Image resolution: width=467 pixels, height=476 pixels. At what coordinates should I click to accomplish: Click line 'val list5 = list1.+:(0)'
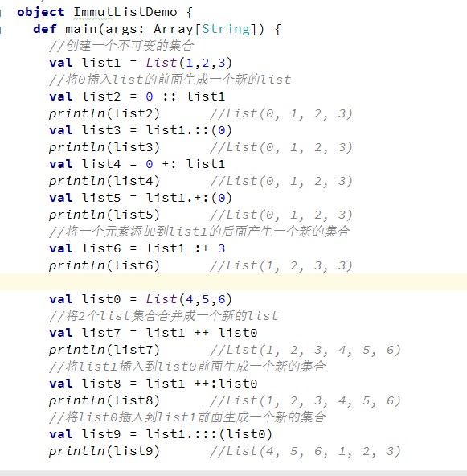click(141, 198)
